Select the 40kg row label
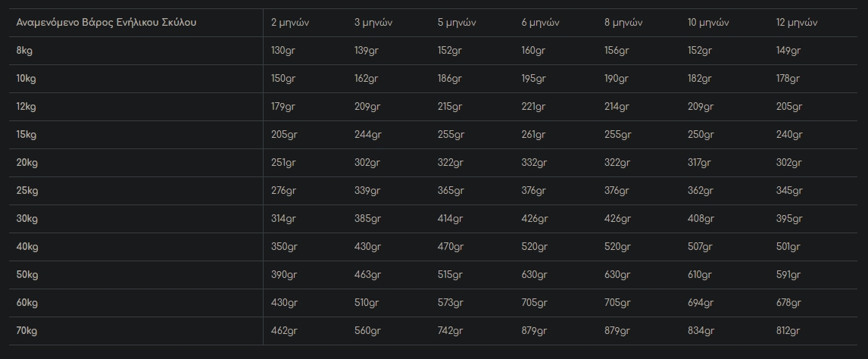The width and height of the screenshot is (868, 359). click(27, 247)
